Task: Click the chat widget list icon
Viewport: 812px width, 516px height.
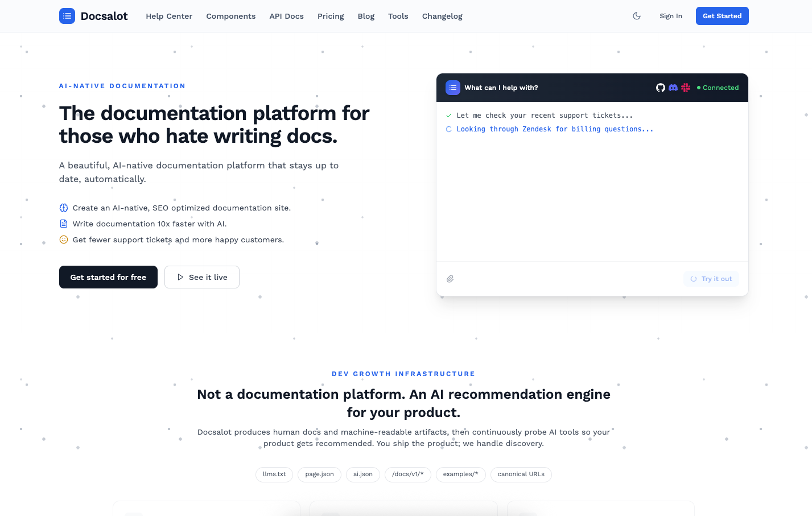Action: tap(453, 88)
